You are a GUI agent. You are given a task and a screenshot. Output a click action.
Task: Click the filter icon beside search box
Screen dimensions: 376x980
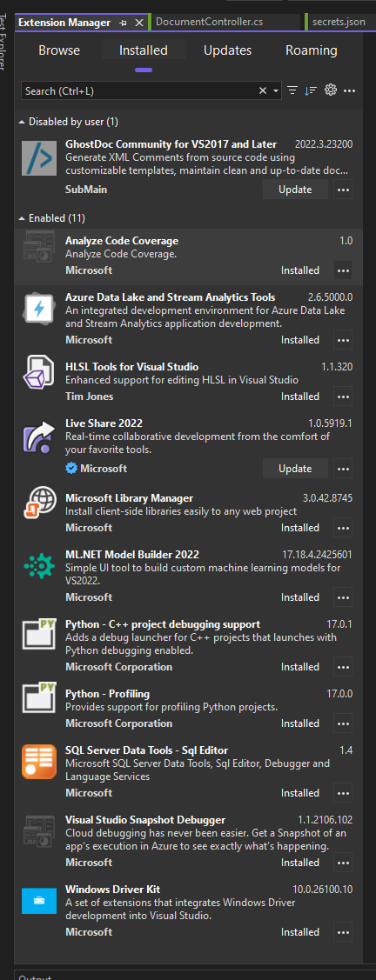click(292, 90)
